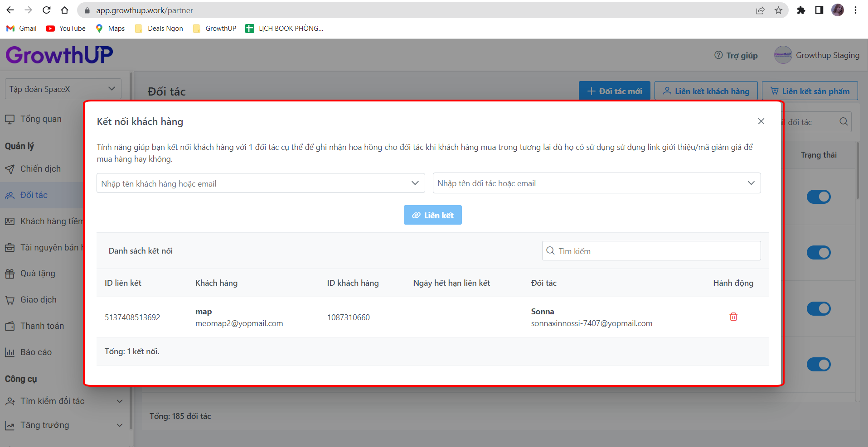
Task: Bookmark this page with the star icon
Action: coord(778,10)
